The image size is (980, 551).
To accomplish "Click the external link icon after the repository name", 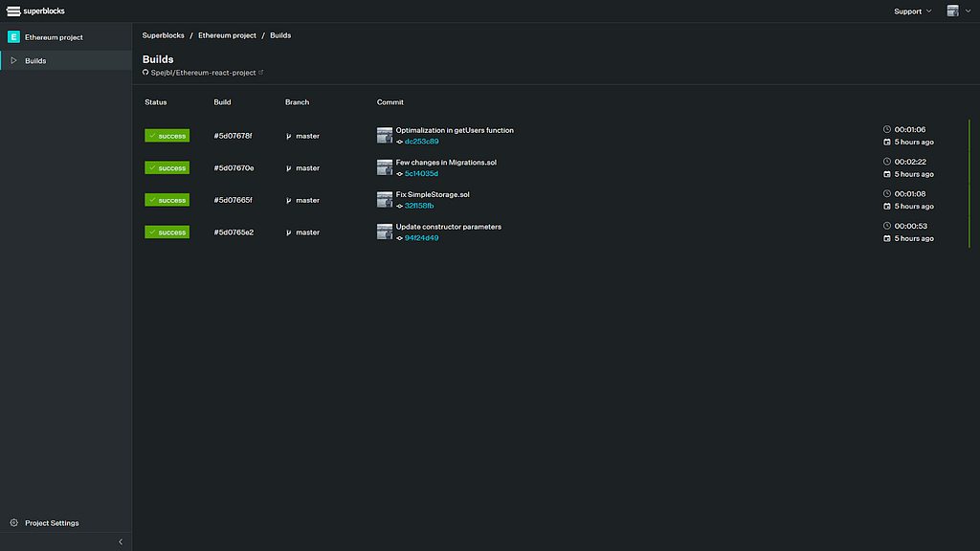I will click(260, 73).
